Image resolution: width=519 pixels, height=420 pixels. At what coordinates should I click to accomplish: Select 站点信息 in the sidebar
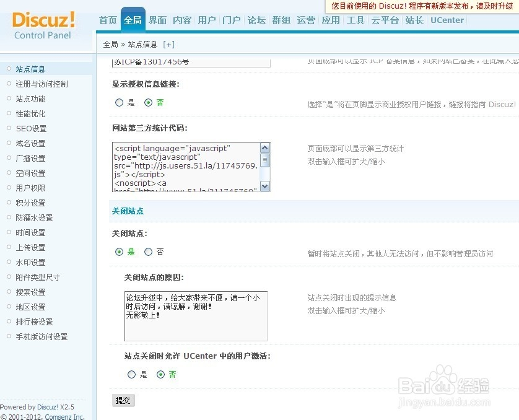point(30,69)
